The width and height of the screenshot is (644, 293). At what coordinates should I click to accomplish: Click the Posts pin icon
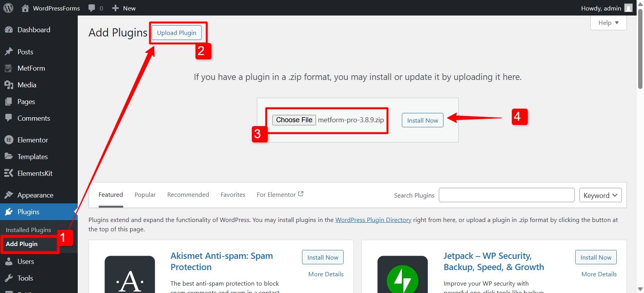(9, 52)
